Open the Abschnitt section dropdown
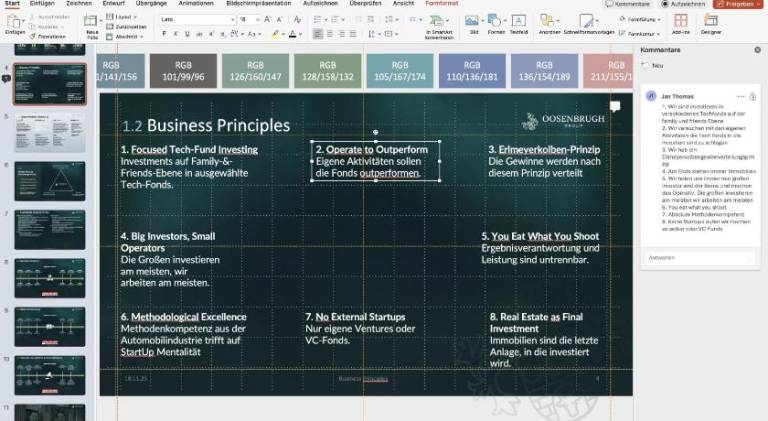 (124, 36)
